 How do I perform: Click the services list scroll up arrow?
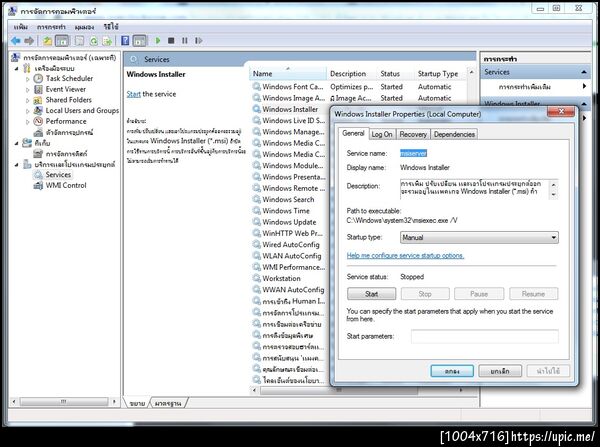click(471, 72)
